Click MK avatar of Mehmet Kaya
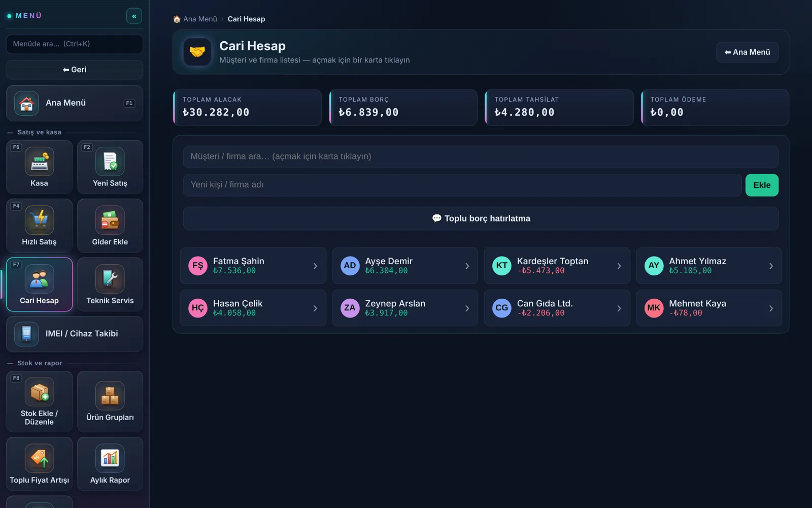The height and width of the screenshot is (508, 812). [654, 308]
